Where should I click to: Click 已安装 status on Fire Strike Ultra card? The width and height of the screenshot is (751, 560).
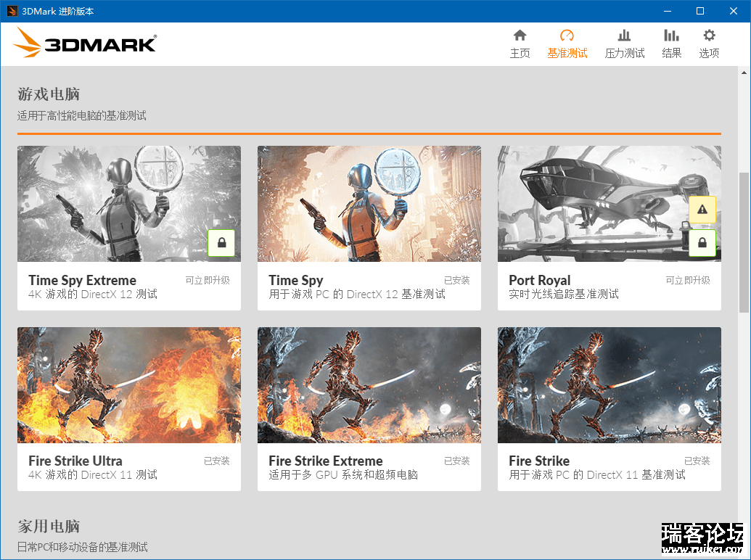(x=216, y=461)
